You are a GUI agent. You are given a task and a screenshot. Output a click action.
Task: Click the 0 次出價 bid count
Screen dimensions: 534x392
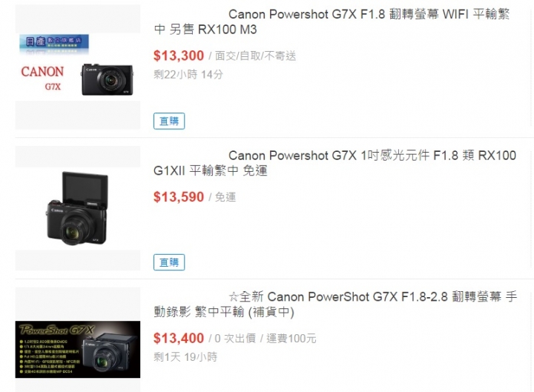point(235,338)
